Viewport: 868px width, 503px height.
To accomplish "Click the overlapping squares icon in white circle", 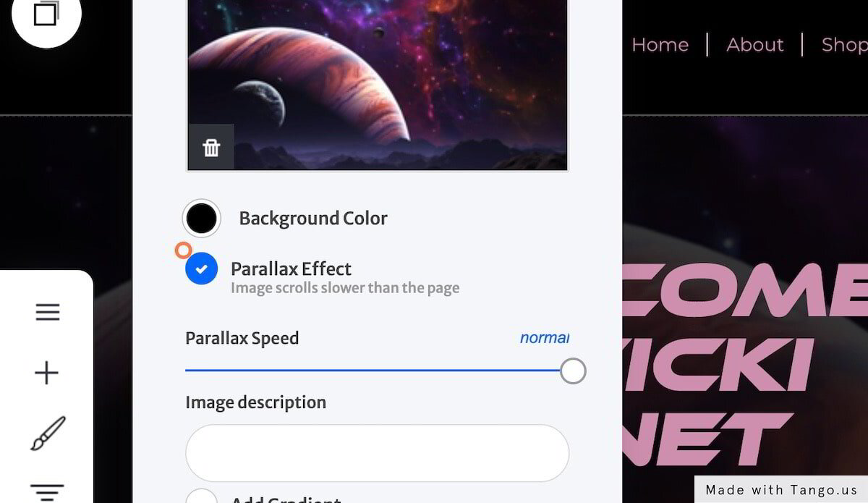I will point(45,13).
